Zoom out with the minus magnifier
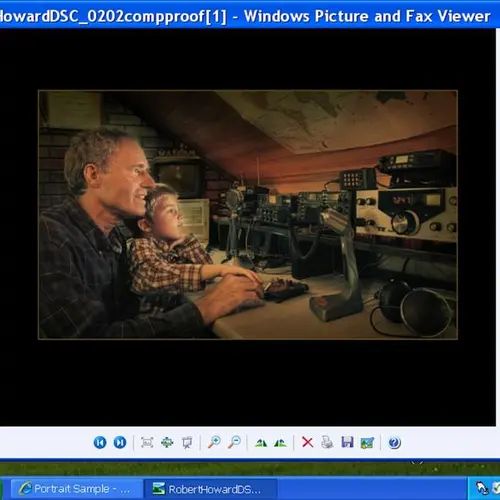This screenshot has height=500, width=500. 234,442
